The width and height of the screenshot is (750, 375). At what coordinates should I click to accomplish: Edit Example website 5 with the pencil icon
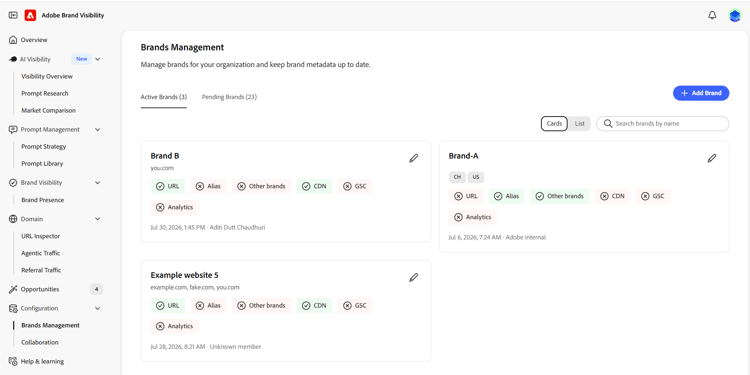[414, 277]
